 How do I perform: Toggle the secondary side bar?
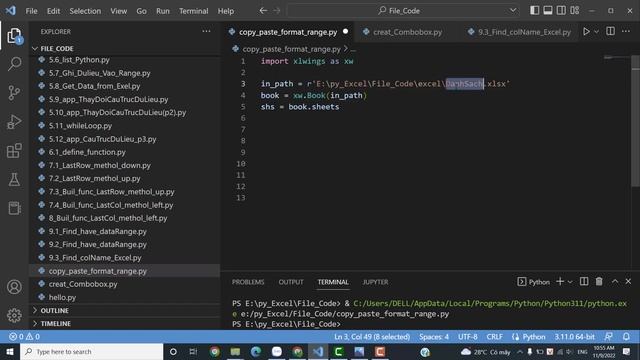[561, 11]
